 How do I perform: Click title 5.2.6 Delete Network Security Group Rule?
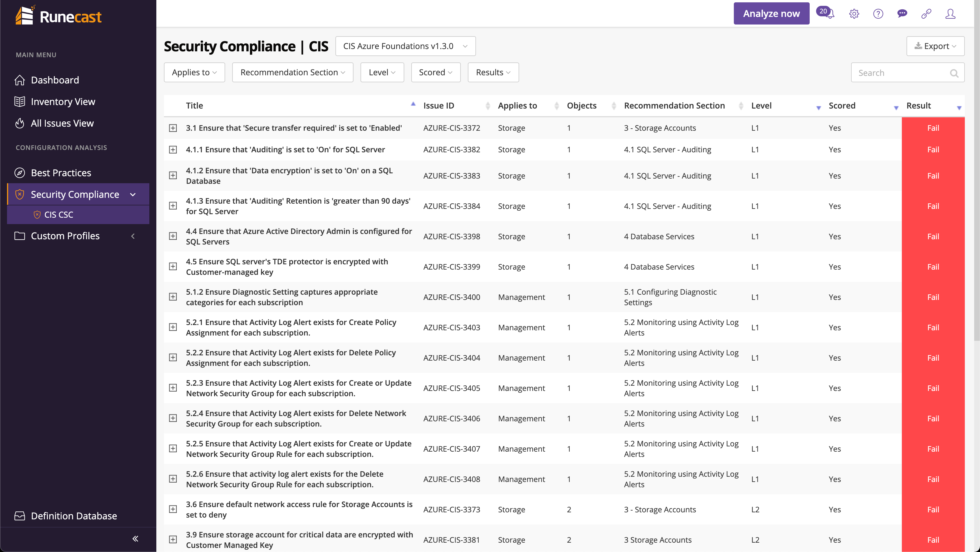285,479
